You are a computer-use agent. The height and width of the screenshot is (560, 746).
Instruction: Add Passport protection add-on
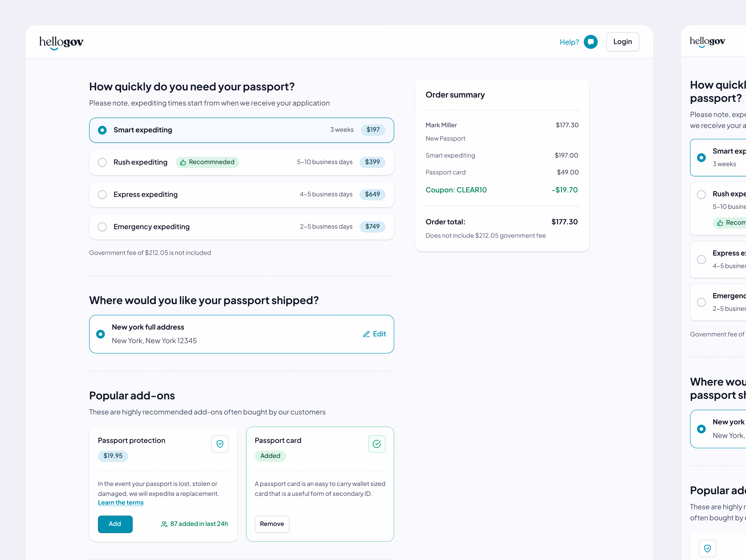pyautogui.click(x=115, y=524)
